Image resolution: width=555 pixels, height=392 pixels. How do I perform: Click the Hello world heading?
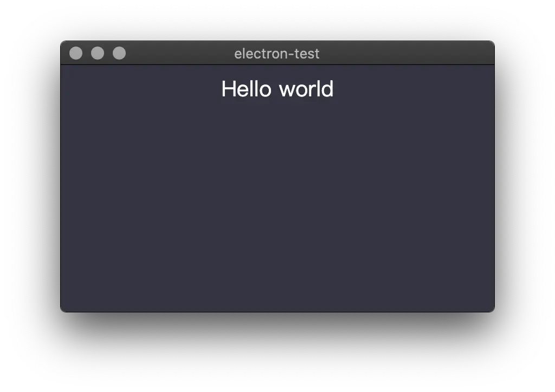click(x=277, y=89)
